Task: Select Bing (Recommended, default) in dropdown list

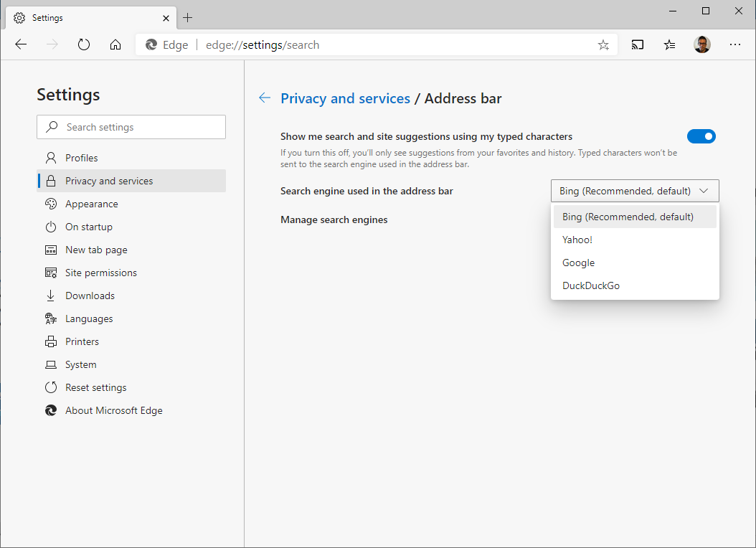Action: pos(635,217)
